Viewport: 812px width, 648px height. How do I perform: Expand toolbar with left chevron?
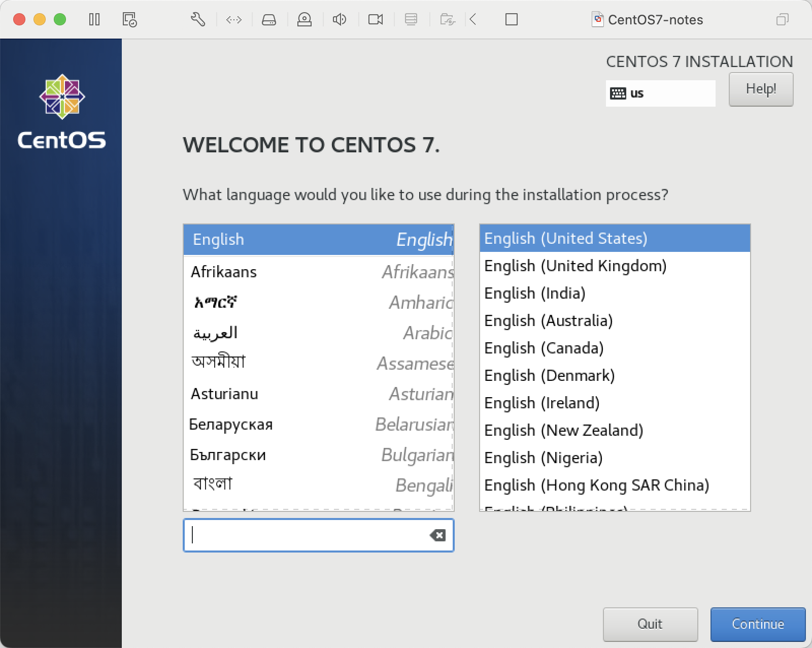(473, 20)
